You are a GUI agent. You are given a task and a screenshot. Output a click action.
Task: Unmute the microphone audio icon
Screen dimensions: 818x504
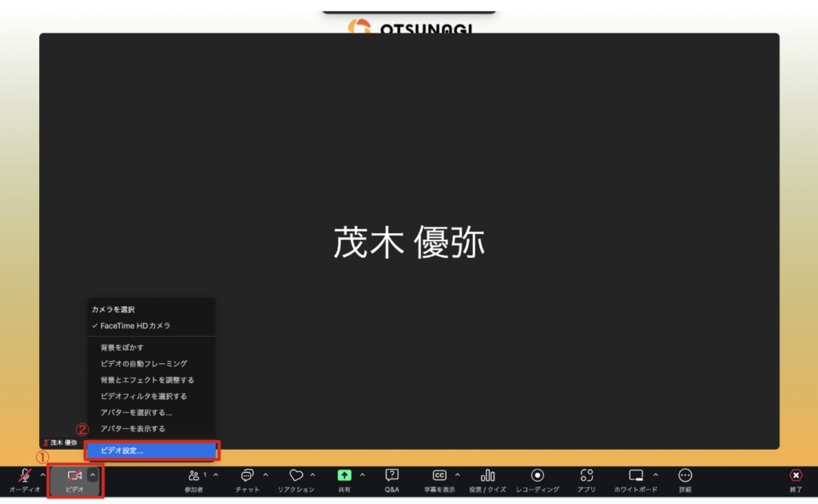point(24,476)
